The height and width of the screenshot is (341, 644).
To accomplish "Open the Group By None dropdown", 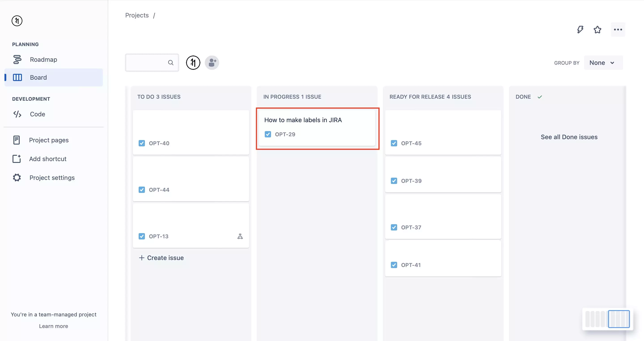I will click(x=603, y=63).
